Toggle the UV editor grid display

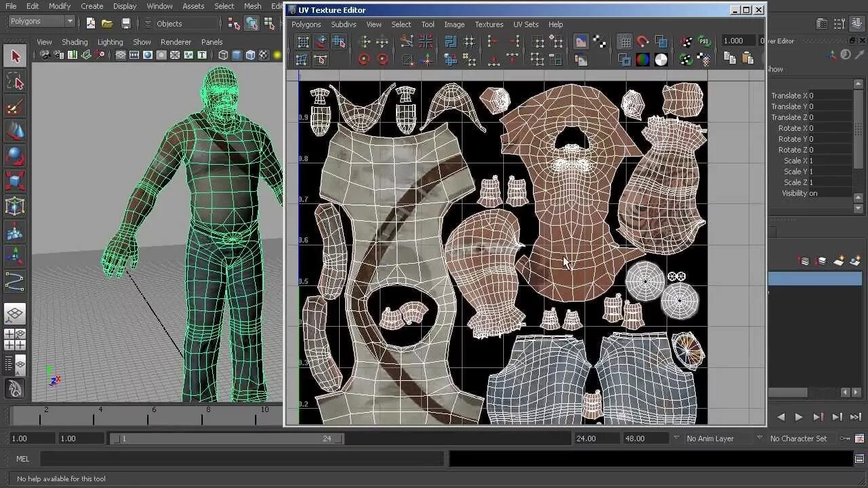point(625,42)
